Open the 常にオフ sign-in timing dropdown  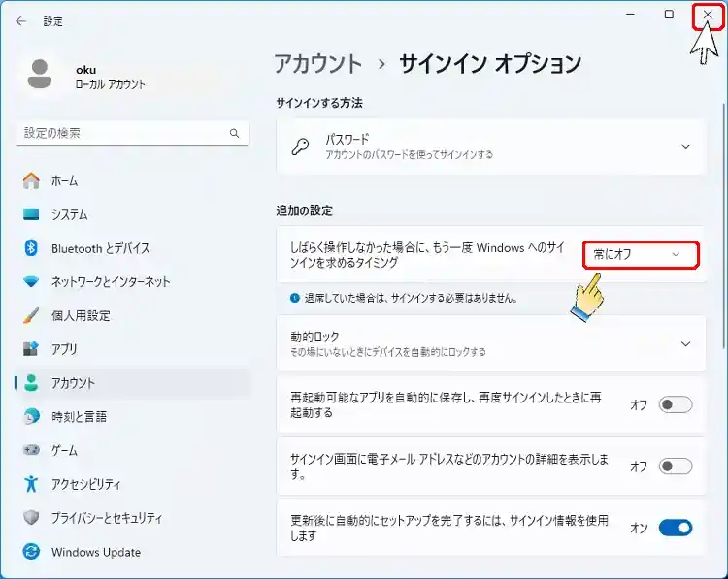pyautogui.click(x=641, y=255)
